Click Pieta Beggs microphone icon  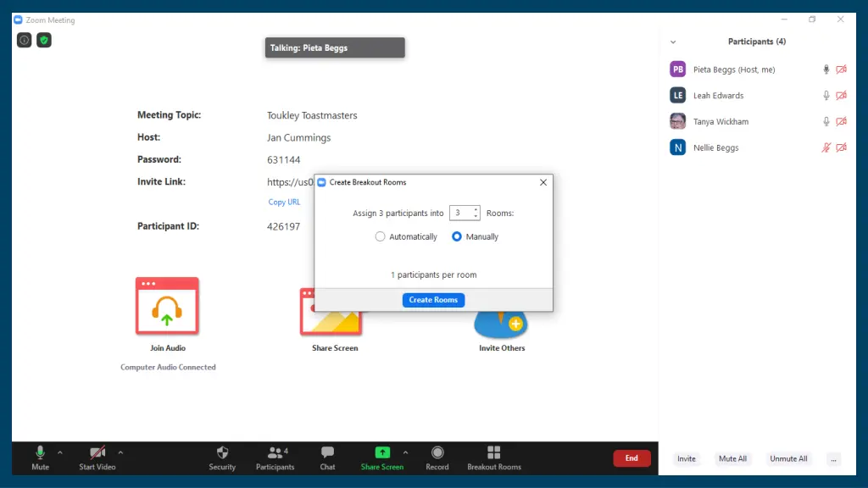pyautogui.click(x=826, y=69)
